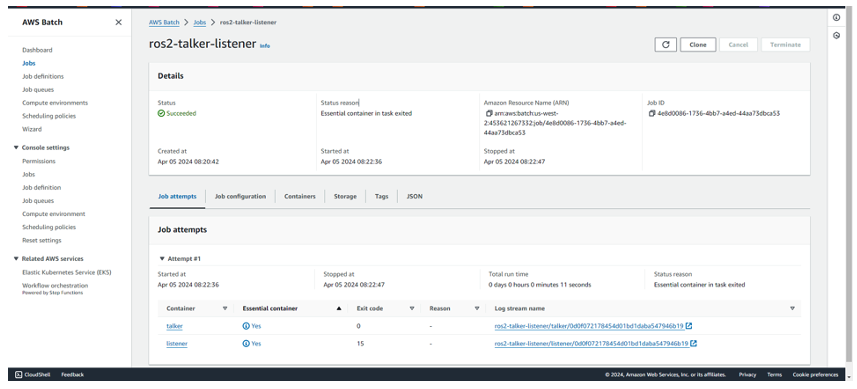Click the info icon beside listener's Yes
Screen dimensions: 857x389
coord(246,344)
